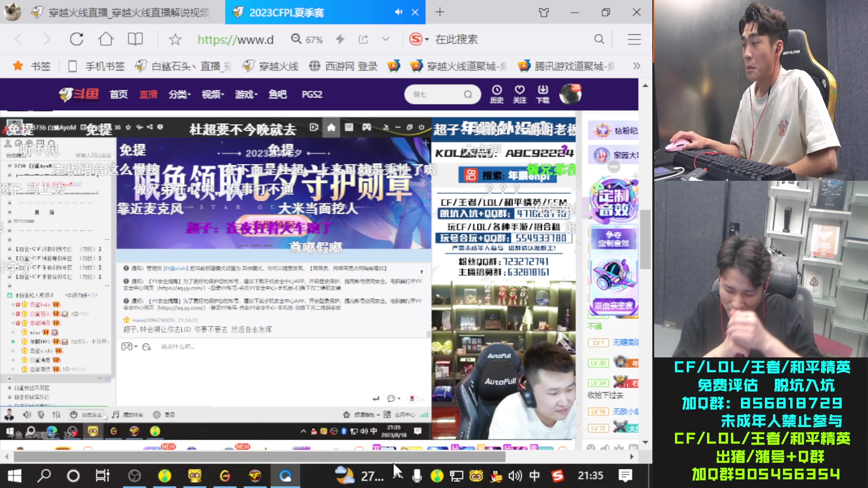Click the PGS2 link in the navbar
868x488 pixels.
311,94
